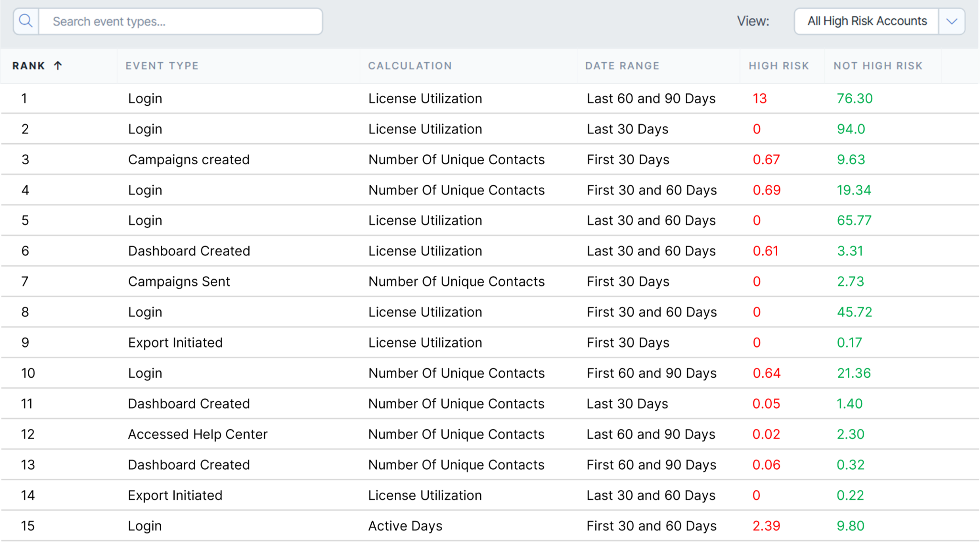Select the Campaigns Sent event row

(x=490, y=282)
